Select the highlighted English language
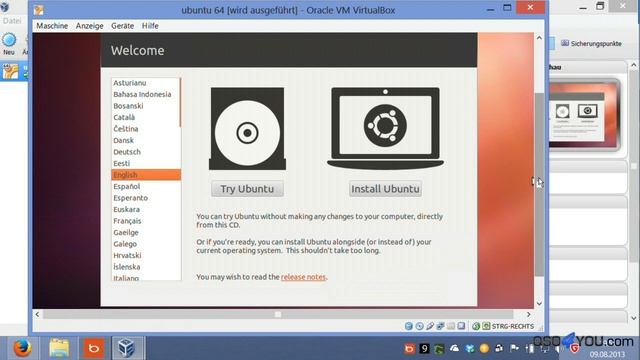This screenshot has height=360, width=640. click(146, 175)
